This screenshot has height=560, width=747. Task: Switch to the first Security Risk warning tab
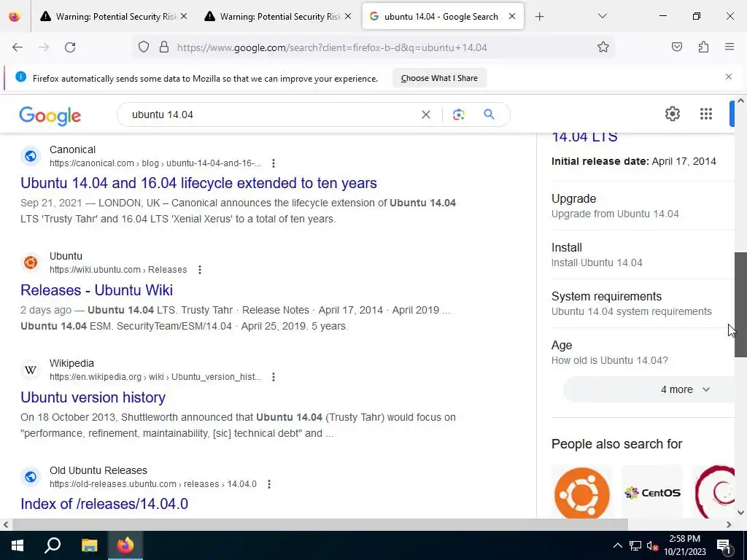[108, 17]
